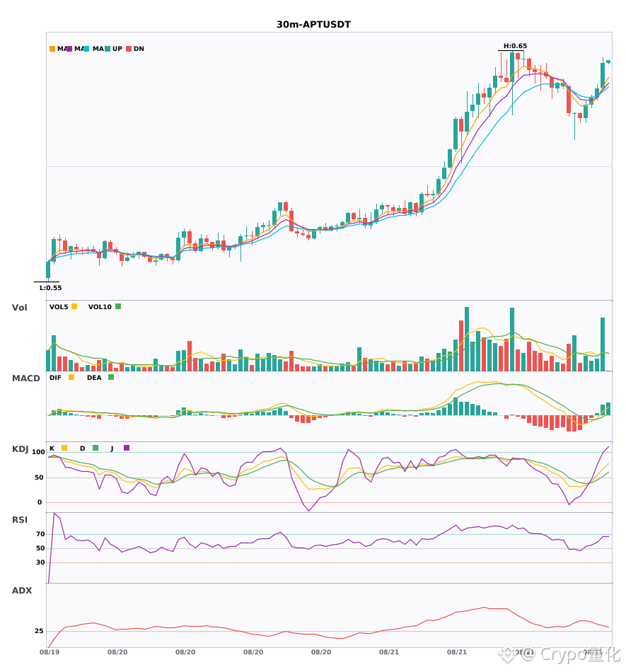Image resolution: width=626 pixels, height=672 pixels.
Task: Click the 08/19 date axis label
Action: (x=50, y=652)
